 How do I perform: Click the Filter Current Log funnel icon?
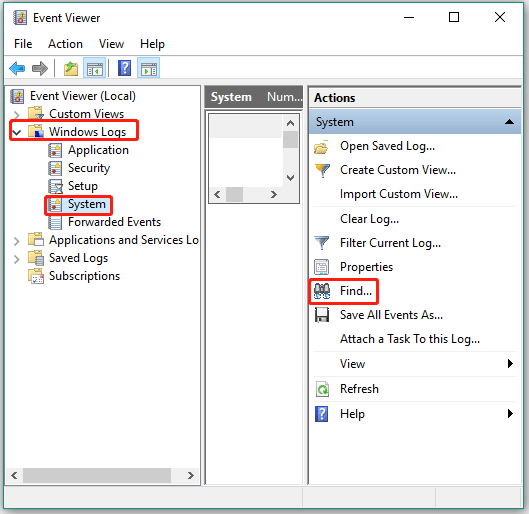[322, 243]
